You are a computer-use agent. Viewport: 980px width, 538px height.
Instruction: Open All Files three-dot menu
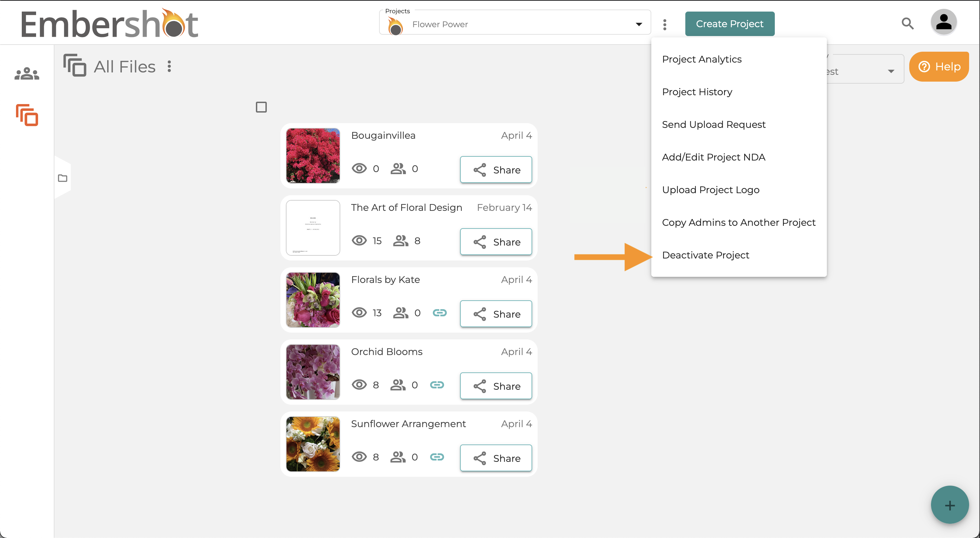[x=169, y=66]
